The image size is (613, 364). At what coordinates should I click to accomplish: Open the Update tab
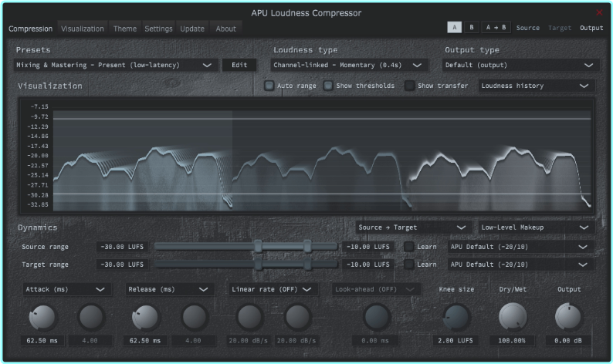point(192,29)
